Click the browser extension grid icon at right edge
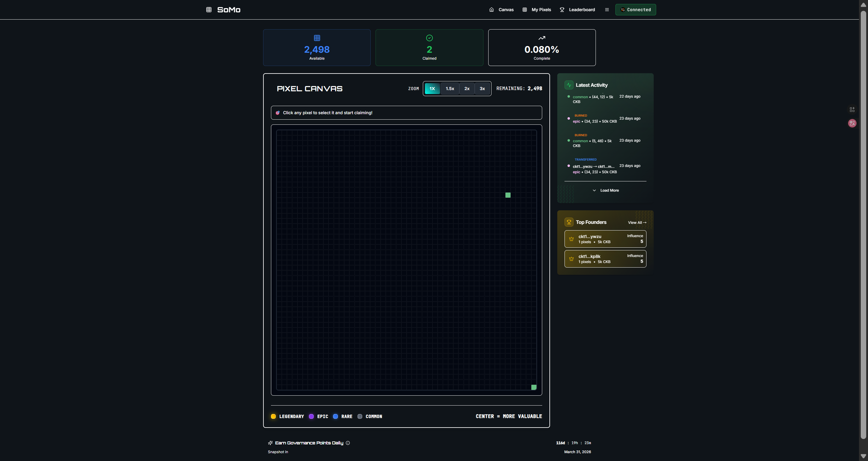 pyautogui.click(x=852, y=109)
